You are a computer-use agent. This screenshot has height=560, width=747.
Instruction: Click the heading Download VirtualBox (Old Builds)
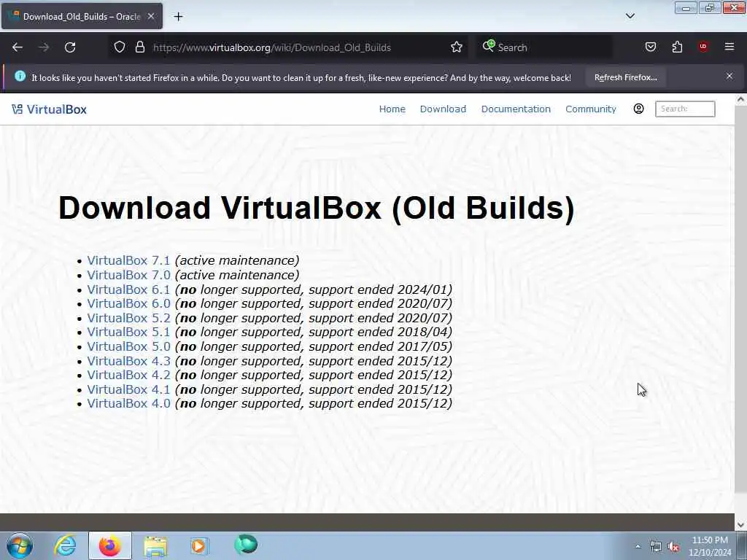click(x=317, y=208)
